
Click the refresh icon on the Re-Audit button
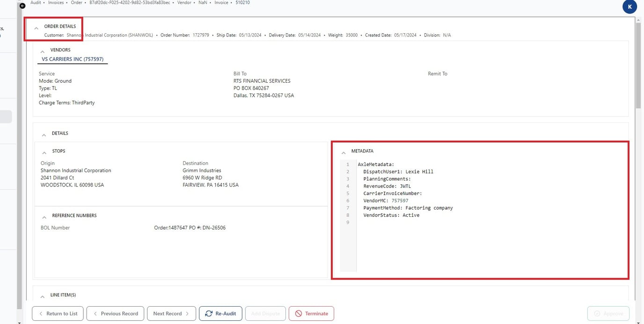209,313
